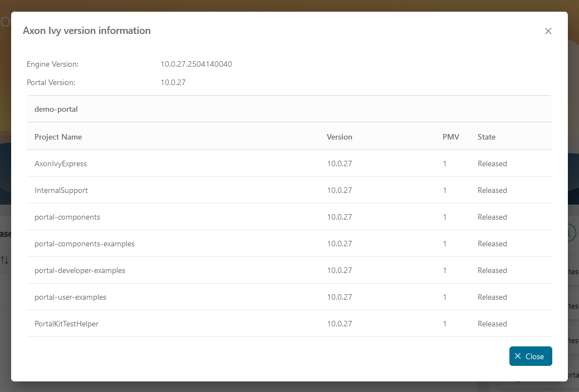Click version 10.0.27 in portal-user-examples row
This screenshot has width=579, height=392.
point(340,297)
